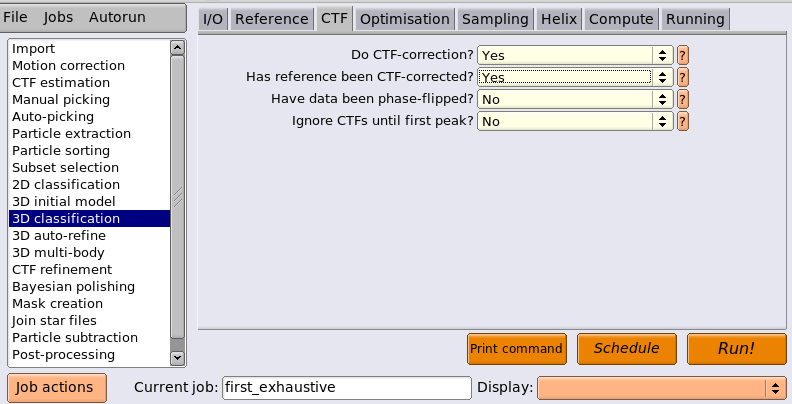
Task: Click the Current job name field
Action: tap(346, 388)
